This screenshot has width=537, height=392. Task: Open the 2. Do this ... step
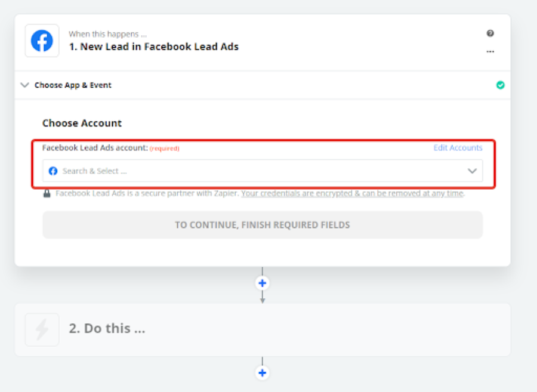263,329
